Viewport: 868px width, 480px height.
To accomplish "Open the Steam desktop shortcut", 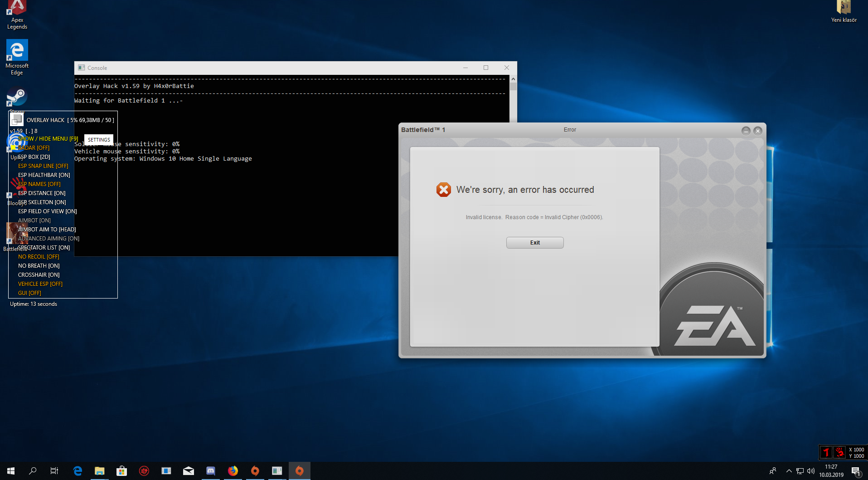I will coord(17,98).
